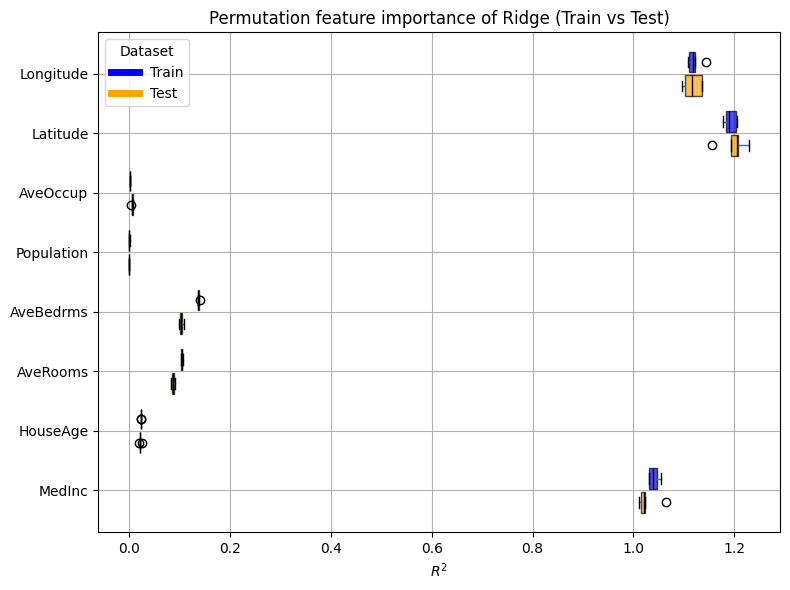Click the chart title text
The image size is (790, 590).
(439, 18)
